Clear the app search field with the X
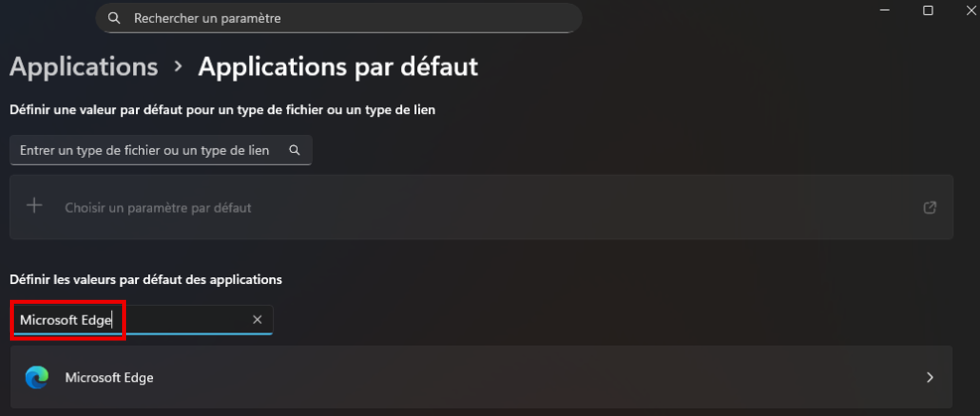Image resolution: width=980 pixels, height=416 pixels. [x=257, y=320]
